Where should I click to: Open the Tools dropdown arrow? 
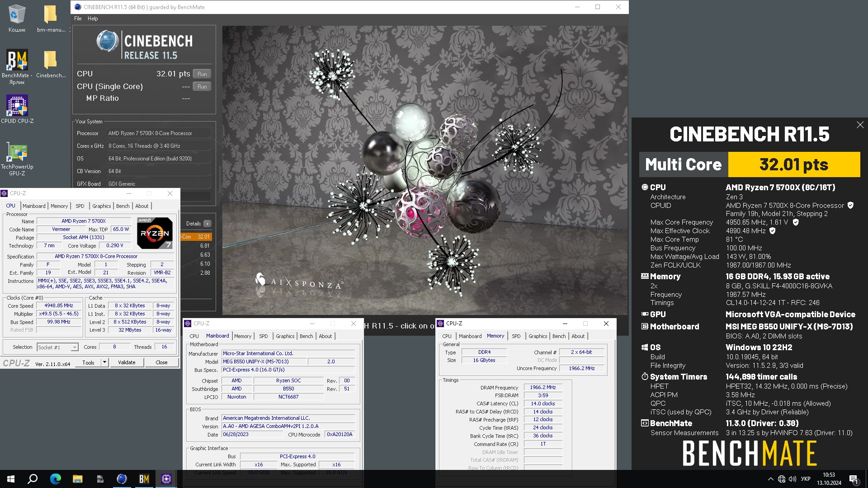[x=105, y=362]
